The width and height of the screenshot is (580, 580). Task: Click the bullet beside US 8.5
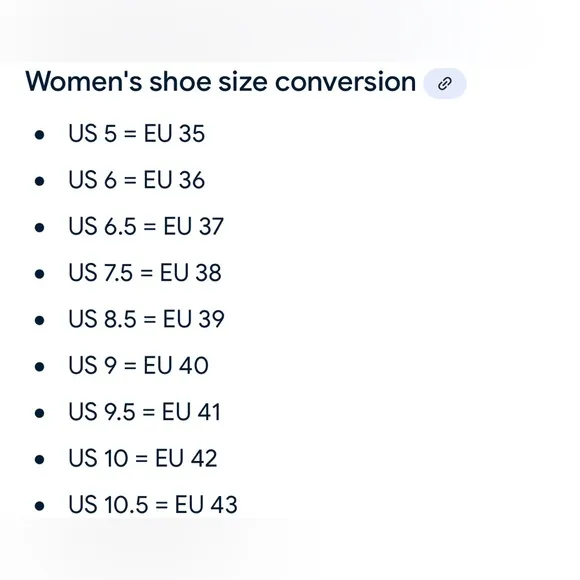[x=39, y=320]
